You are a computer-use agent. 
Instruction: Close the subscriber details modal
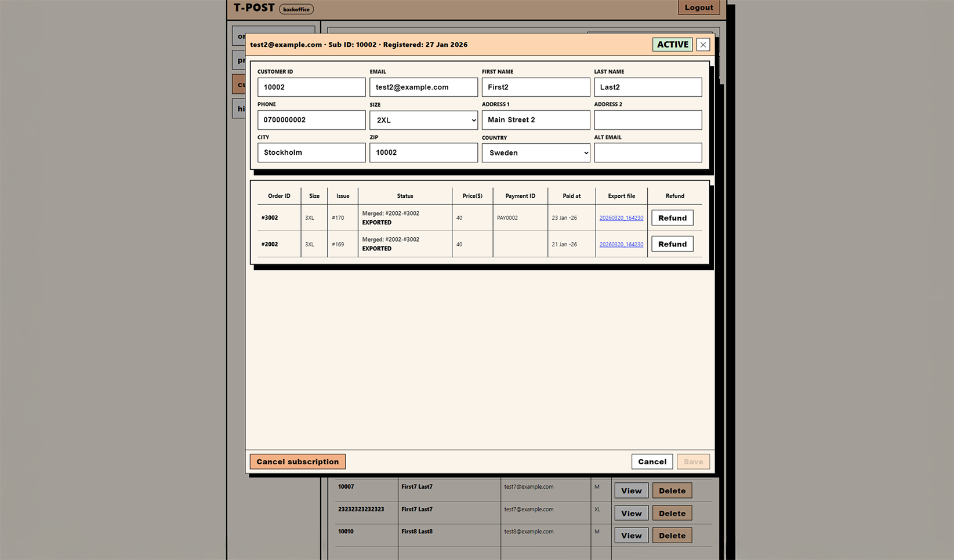[702, 44]
